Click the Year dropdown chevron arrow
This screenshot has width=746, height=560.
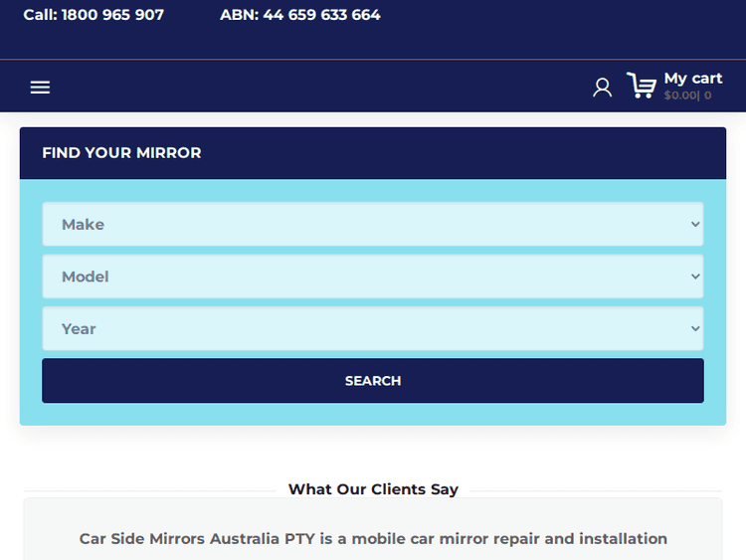pyautogui.click(x=695, y=329)
